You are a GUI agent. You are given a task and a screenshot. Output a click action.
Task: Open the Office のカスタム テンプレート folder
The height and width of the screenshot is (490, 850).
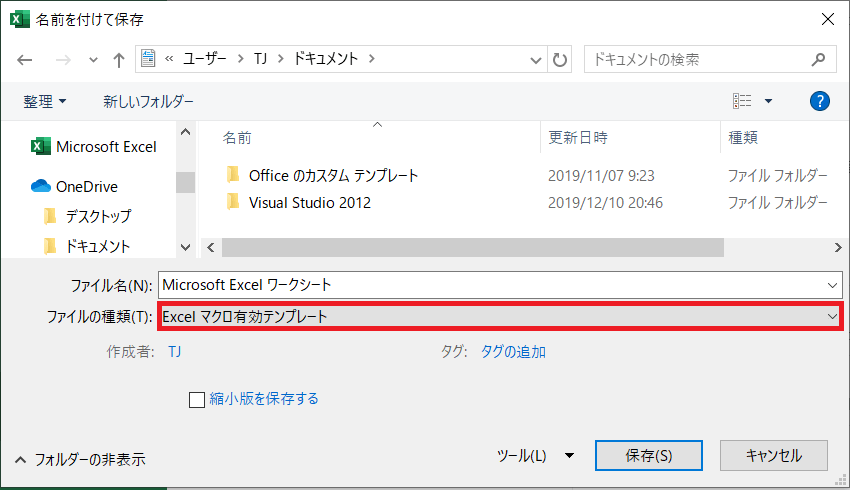coord(333,175)
